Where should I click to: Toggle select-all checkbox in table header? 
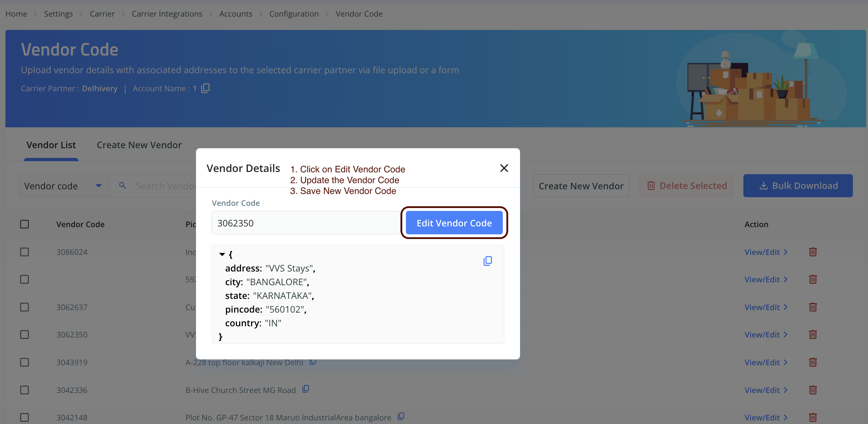[x=24, y=224]
